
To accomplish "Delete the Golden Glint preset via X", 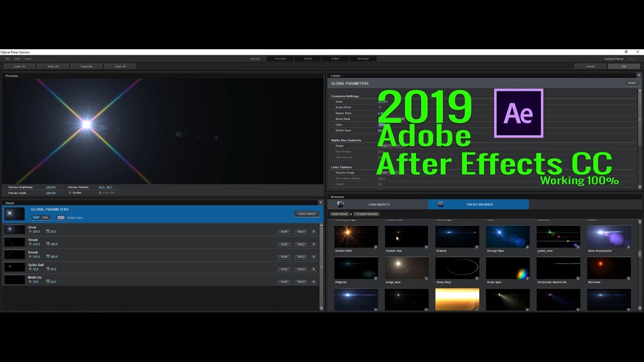I will point(375,247).
